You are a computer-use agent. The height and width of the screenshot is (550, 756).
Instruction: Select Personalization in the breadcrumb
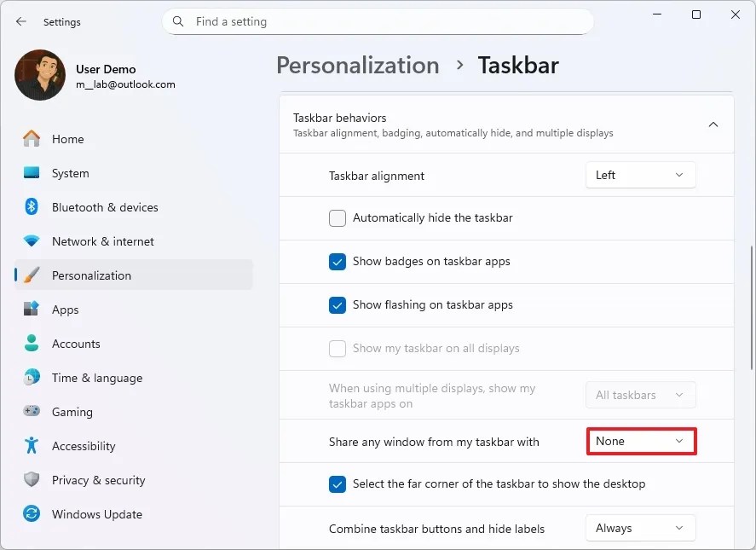pos(357,65)
